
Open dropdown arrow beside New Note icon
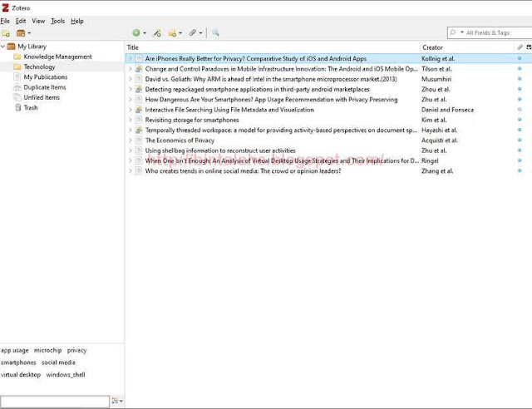[180, 33]
